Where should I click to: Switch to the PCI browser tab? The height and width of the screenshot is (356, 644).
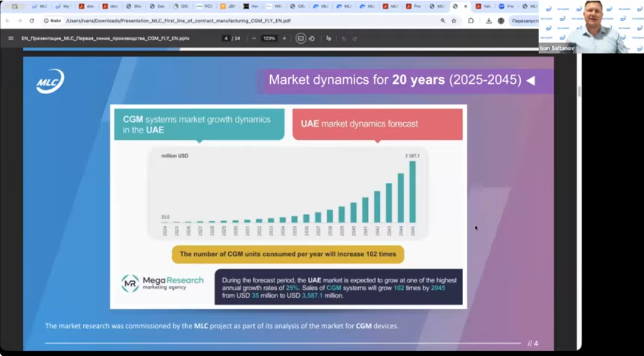coord(204,6)
